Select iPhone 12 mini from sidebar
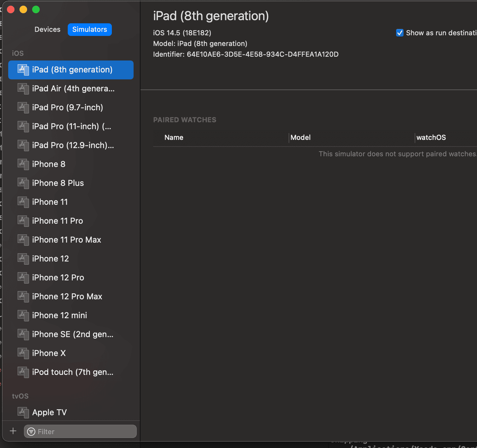This screenshot has width=477, height=448. point(60,315)
